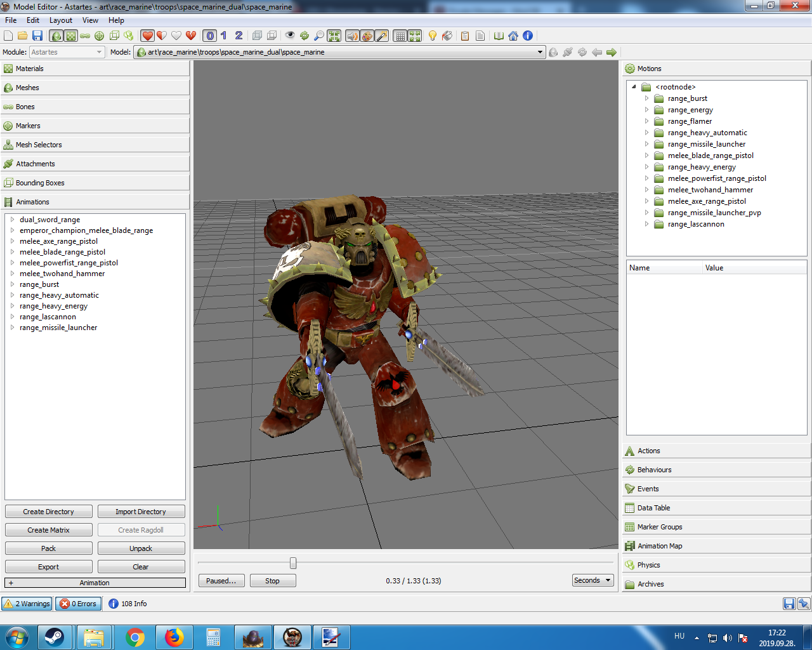Click the Save floppy disk toolbar icon

[37, 36]
